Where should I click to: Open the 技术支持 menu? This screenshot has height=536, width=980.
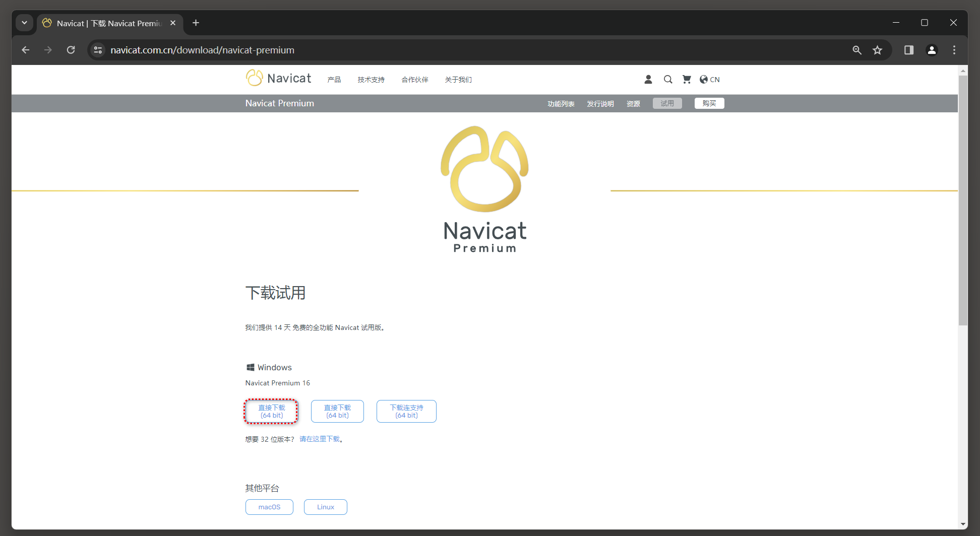point(371,80)
